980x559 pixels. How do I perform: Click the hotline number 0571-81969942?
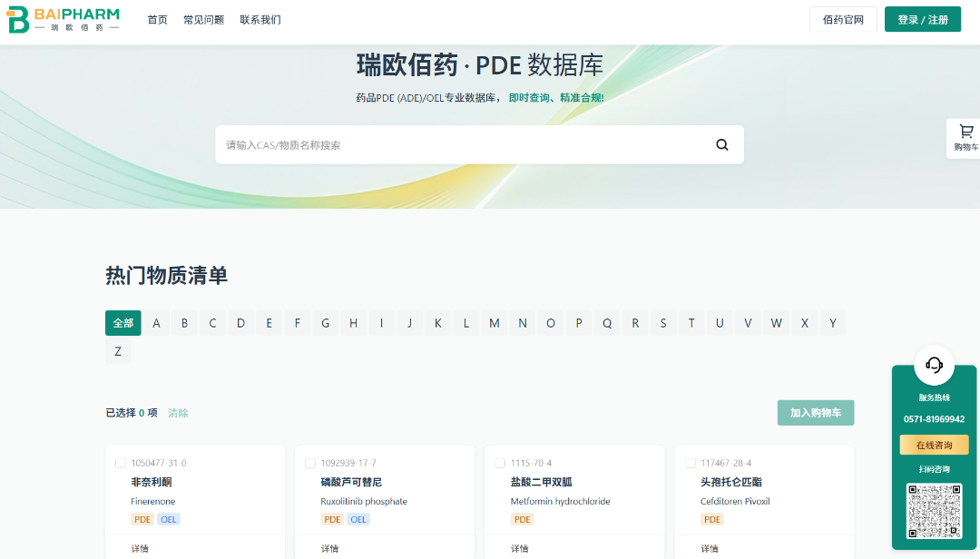[x=934, y=419]
